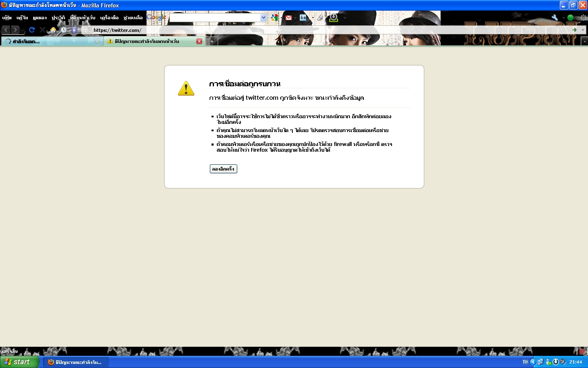Restore down the Firefox window
This screenshot has width=588, height=368.
tap(573, 5)
